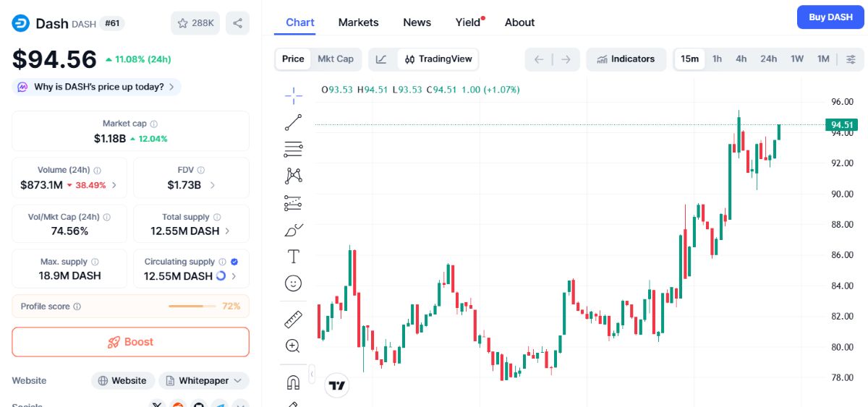Image resolution: width=868 pixels, height=407 pixels.
Task: Toggle chart to Mkt Cap mode
Action: coord(336,59)
